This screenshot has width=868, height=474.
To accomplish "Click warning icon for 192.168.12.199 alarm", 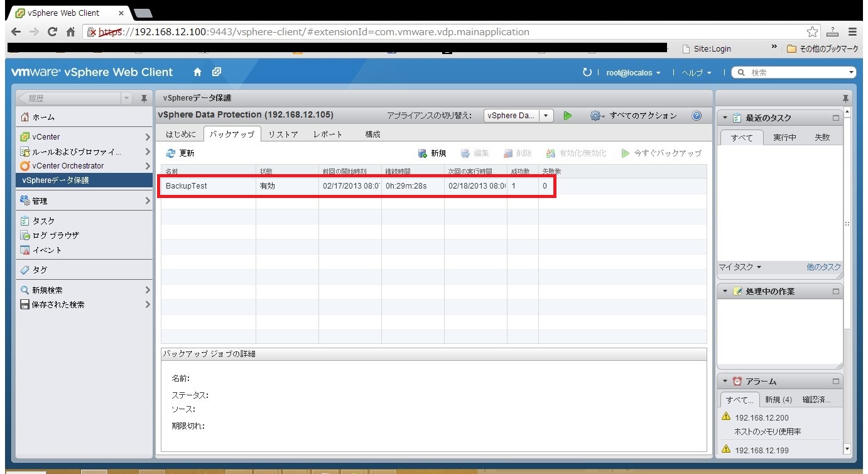I will pyautogui.click(x=726, y=449).
